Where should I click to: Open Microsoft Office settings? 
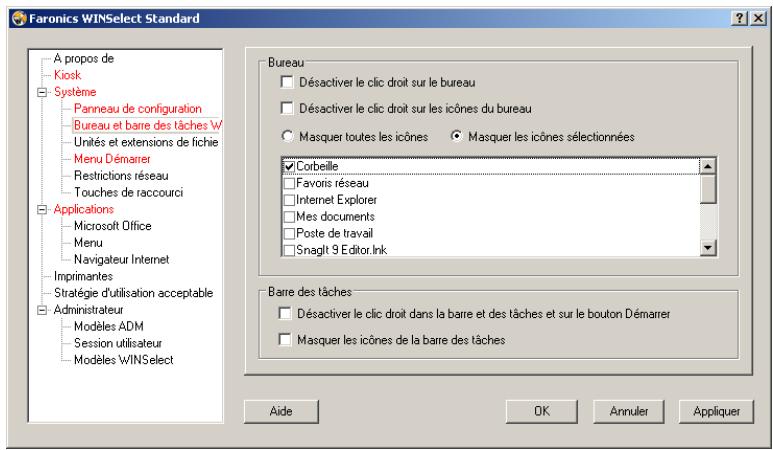(112, 226)
